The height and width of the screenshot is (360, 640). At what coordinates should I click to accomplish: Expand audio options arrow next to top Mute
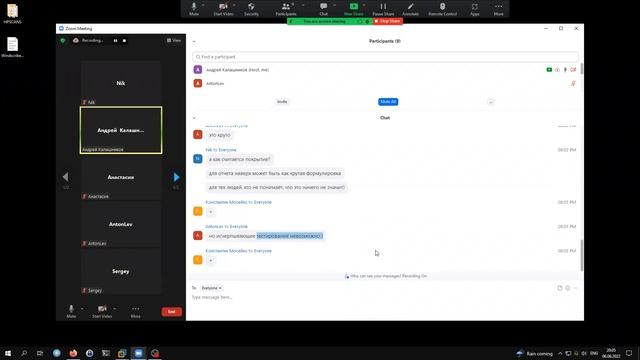click(204, 5)
